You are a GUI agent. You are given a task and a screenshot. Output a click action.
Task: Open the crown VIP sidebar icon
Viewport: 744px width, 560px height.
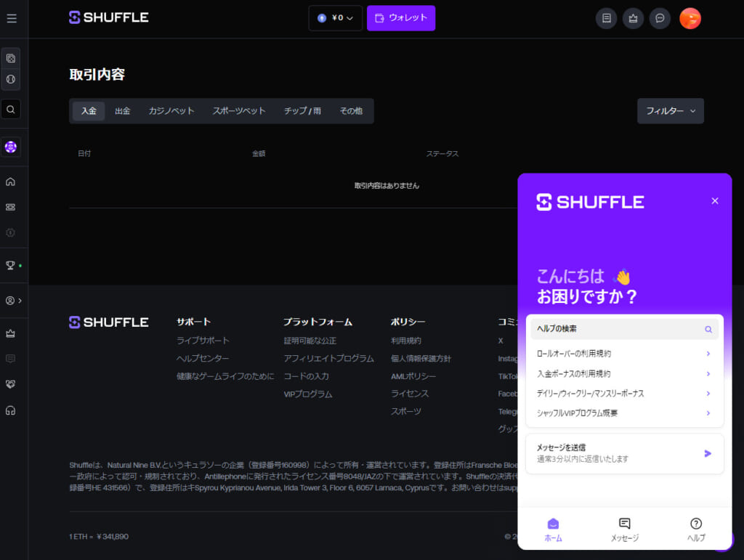coord(10,333)
